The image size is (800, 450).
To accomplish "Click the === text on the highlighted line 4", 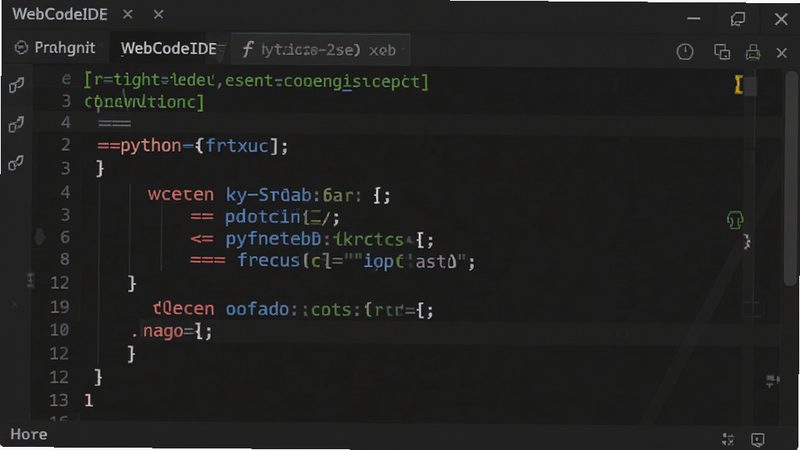I will (x=114, y=123).
